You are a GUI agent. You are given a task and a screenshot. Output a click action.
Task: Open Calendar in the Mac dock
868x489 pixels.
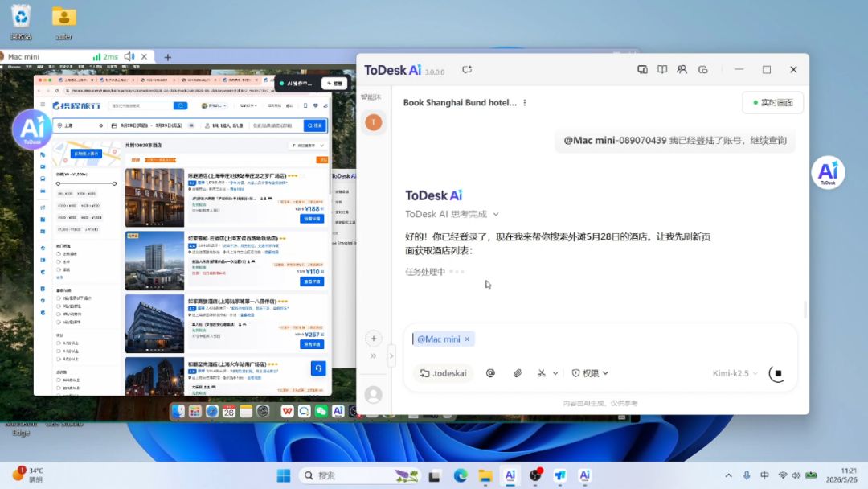pyautogui.click(x=228, y=411)
